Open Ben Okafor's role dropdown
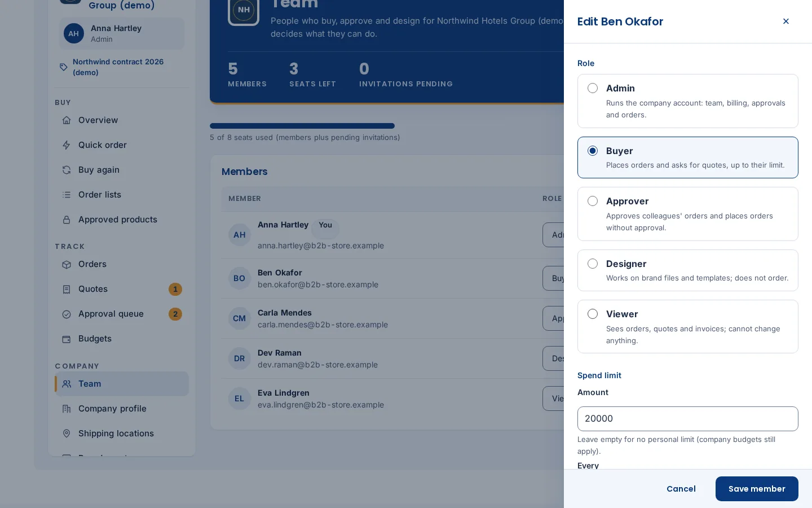The width and height of the screenshot is (812, 508). (554, 278)
